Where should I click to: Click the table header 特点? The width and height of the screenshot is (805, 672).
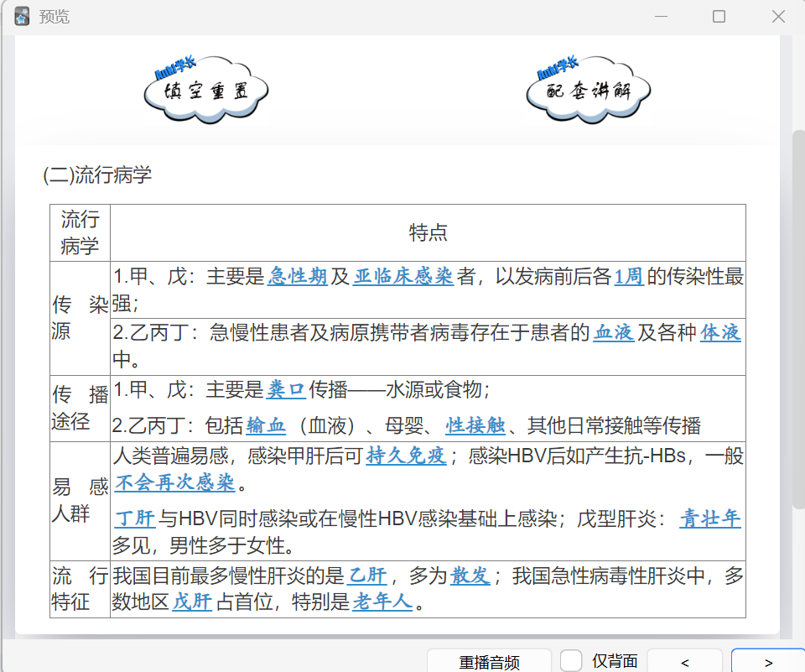click(x=428, y=232)
